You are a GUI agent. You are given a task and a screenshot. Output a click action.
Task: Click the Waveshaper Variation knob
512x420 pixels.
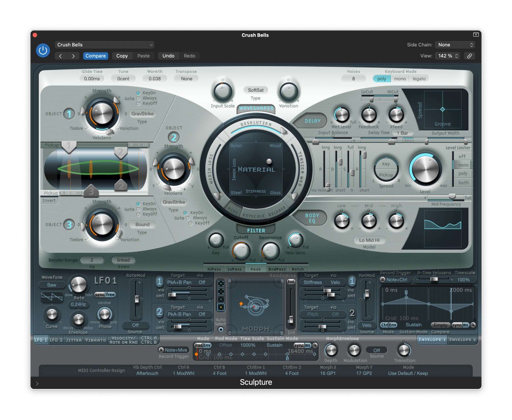288,91
